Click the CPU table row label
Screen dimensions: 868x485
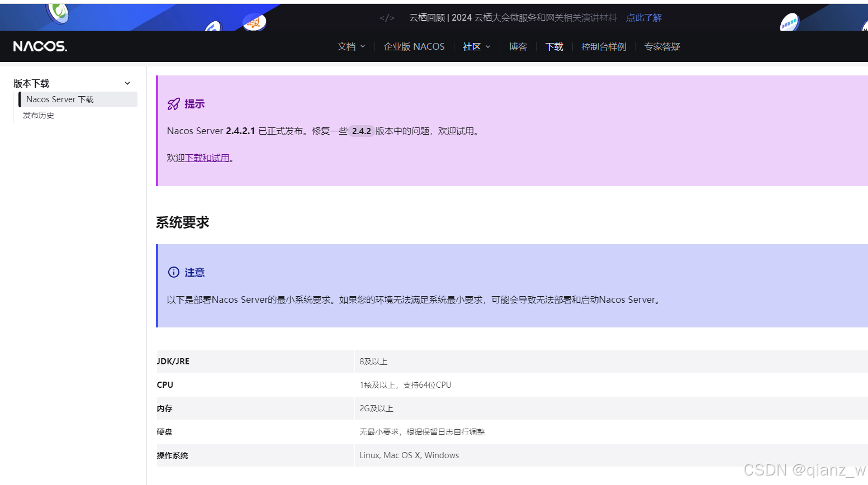165,385
